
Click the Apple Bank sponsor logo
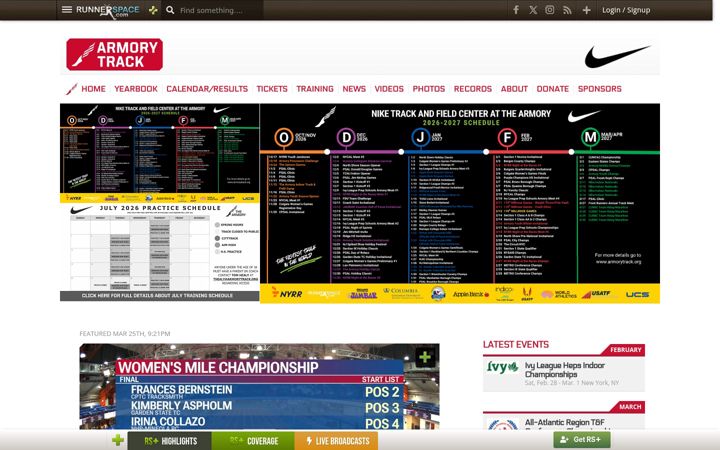[471, 294]
